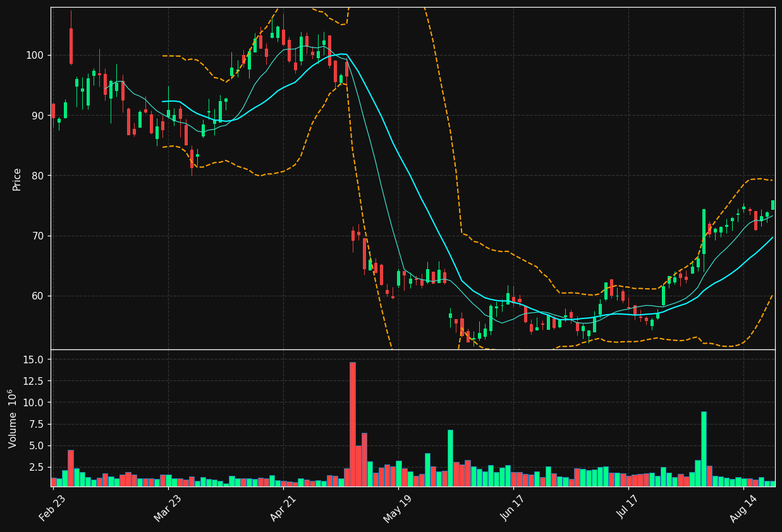Click the tall green candlestick reaching 74

click(704, 232)
